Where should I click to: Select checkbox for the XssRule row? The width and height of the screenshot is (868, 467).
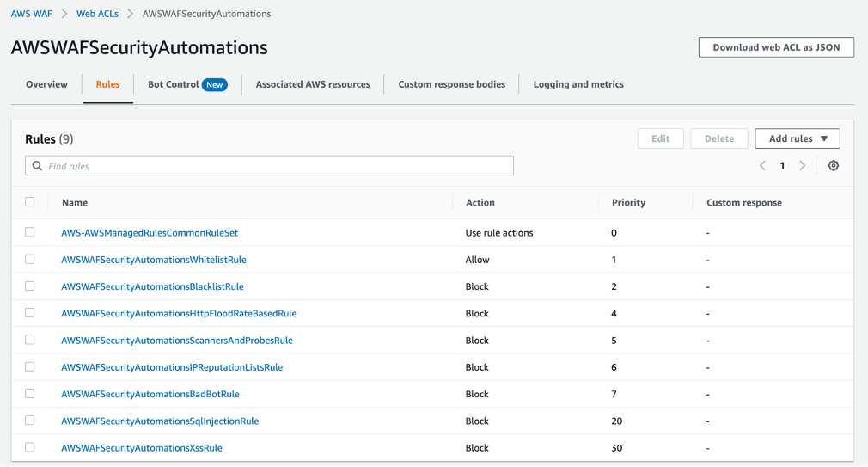click(30, 447)
